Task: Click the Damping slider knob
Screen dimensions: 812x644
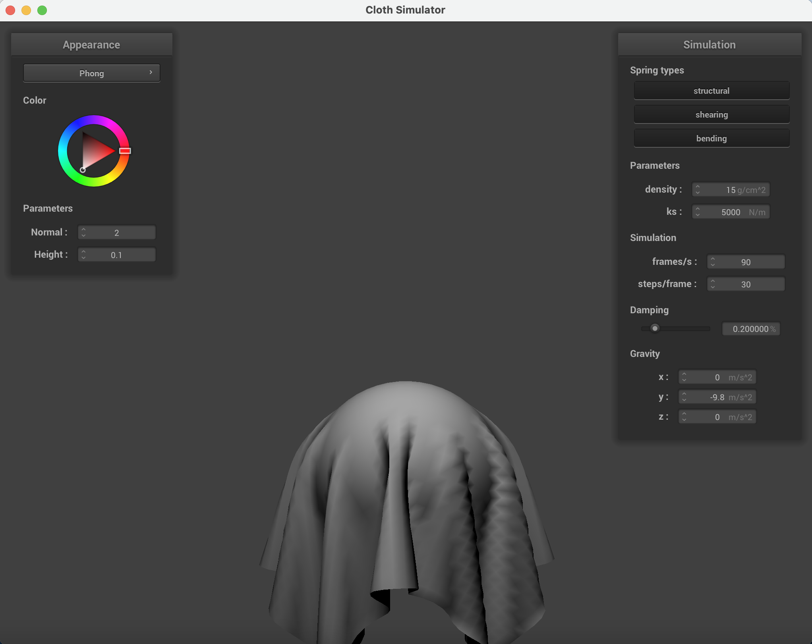Action: pos(655,328)
